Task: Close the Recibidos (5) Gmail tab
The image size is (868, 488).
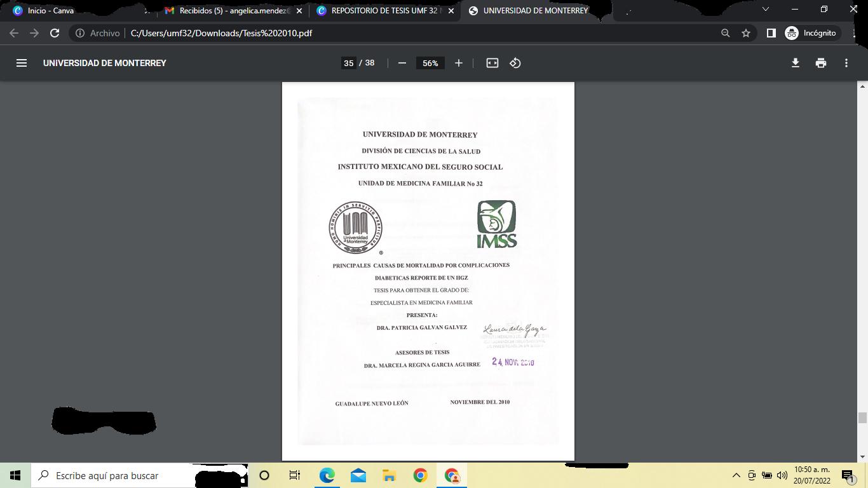Action: pyautogui.click(x=299, y=11)
